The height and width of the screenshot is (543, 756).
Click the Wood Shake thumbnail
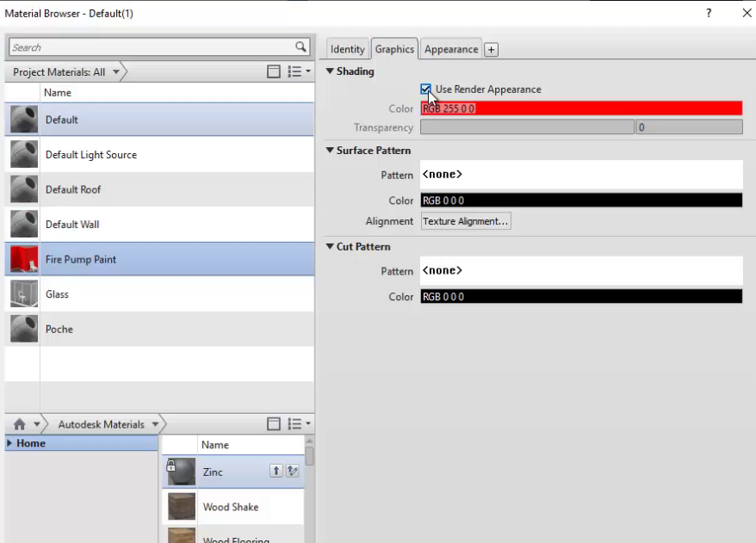182,506
